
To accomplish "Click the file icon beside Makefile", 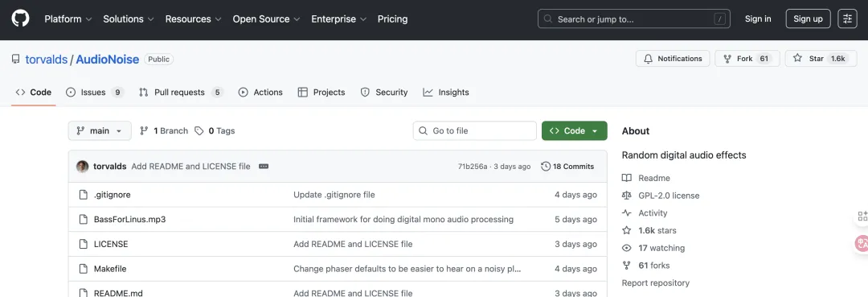I will [84, 269].
